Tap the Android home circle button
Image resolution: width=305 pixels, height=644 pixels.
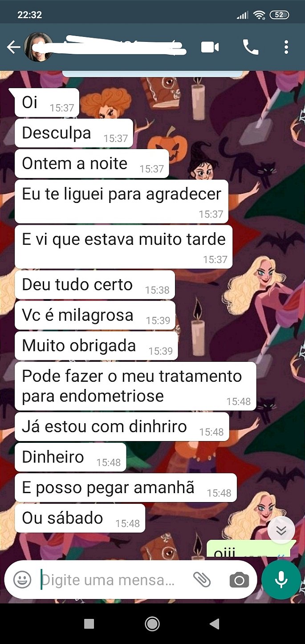pos(152,624)
